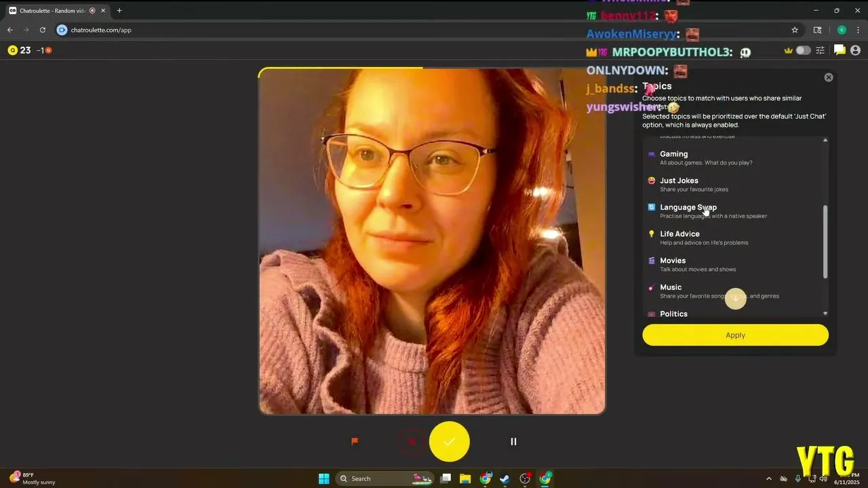Accept the match with the yellow checkmark button

(x=449, y=441)
